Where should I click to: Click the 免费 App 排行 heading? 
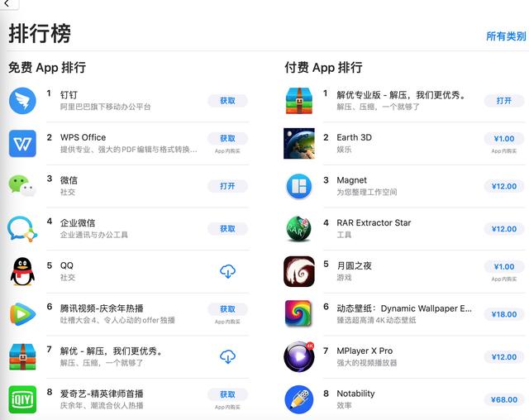[47, 68]
